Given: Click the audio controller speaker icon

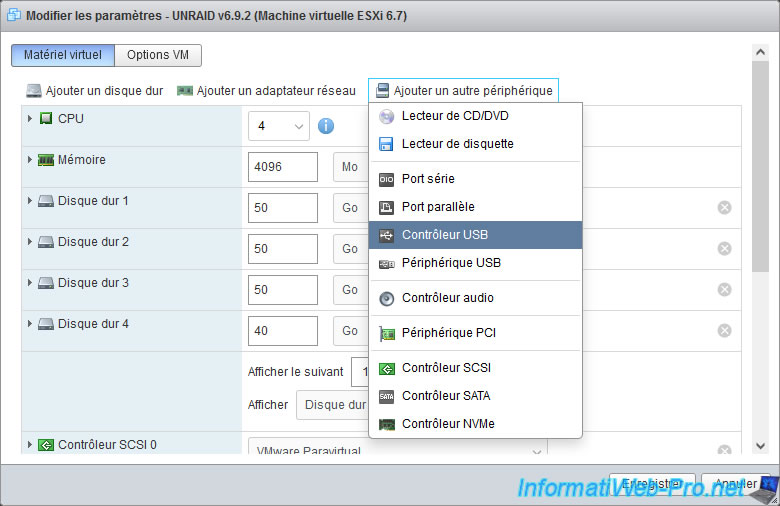Looking at the screenshot, I should (x=387, y=298).
